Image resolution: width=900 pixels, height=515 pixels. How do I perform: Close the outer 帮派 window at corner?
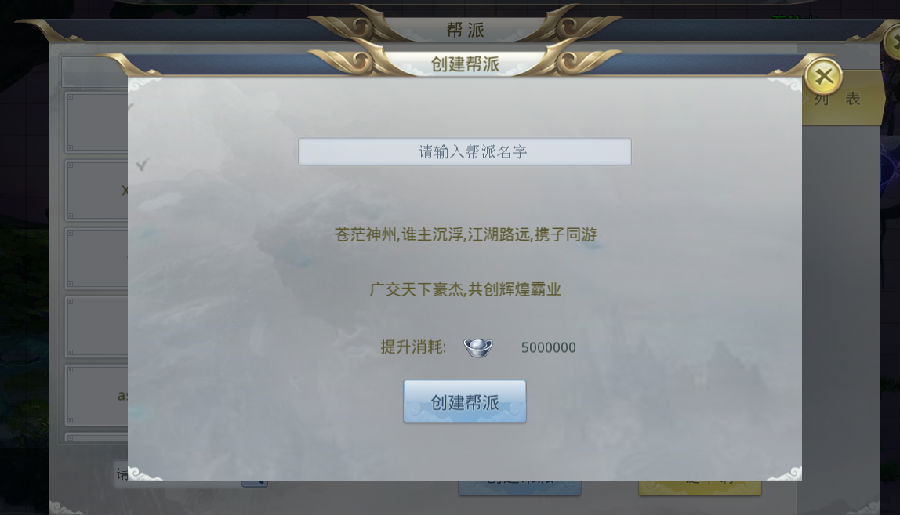pos(893,41)
